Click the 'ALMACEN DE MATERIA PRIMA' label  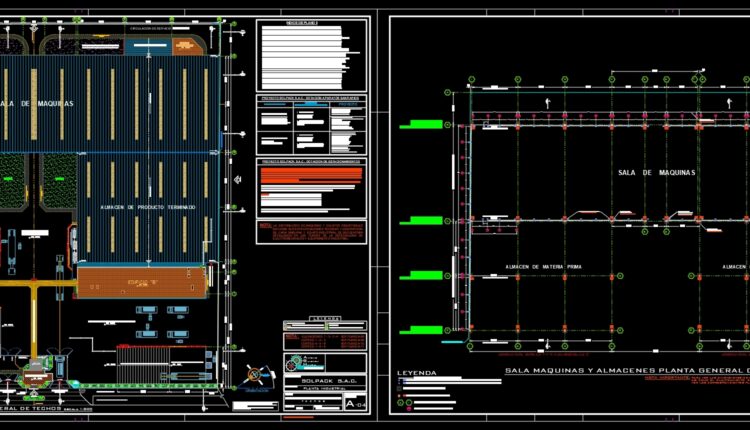click(543, 267)
